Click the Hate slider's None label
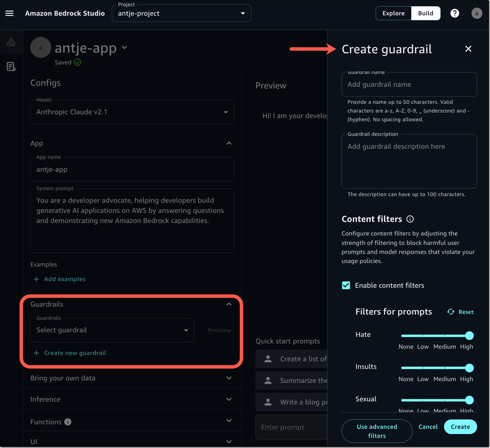The height and width of the screenshot is (448, 490). (x=406, y=347)
